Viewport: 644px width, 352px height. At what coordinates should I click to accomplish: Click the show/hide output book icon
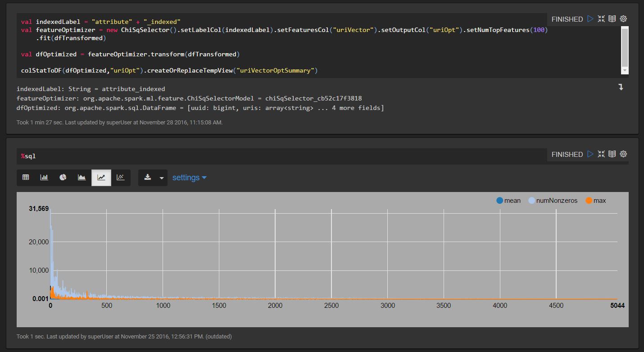coord(612,18)
